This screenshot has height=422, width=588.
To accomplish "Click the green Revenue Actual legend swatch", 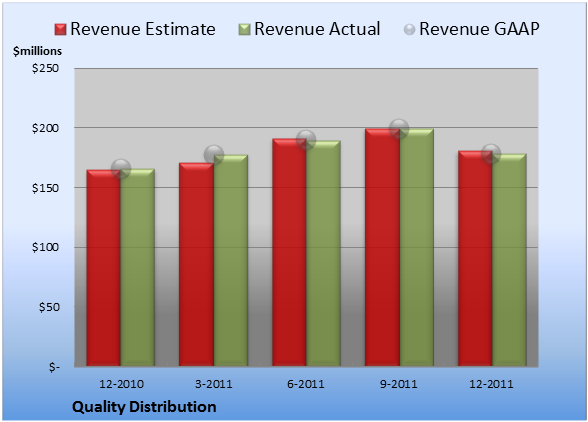I will (x=244, y=30).
